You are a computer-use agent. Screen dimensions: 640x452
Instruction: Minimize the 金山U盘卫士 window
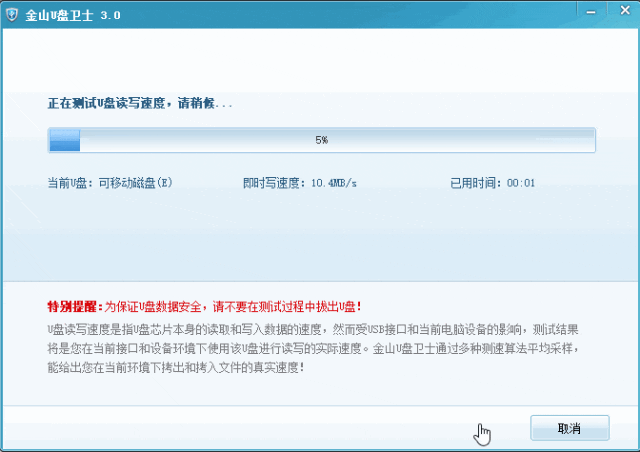coord(591,12)
